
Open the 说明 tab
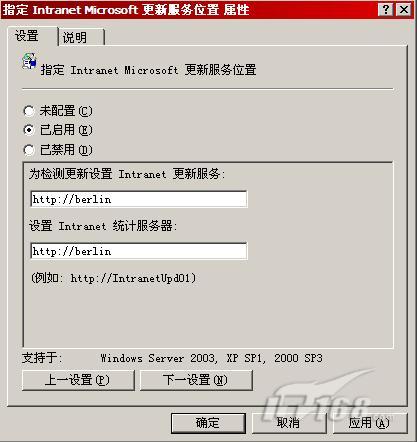75,37
